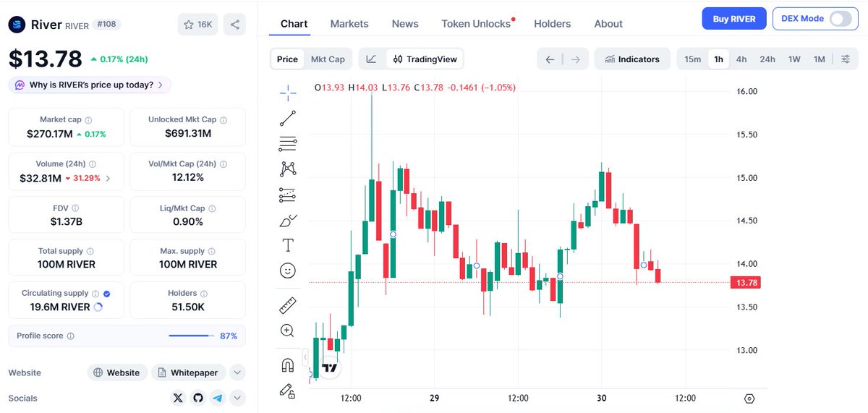Set chart interval to 1W
Screen dimensions: 868x413
point(794,59)
